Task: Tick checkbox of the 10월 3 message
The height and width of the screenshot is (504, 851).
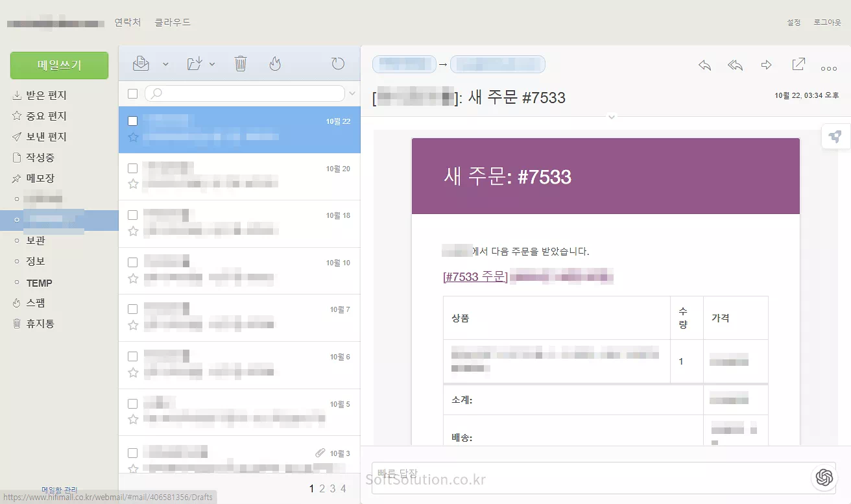Action: pos(133,453)
